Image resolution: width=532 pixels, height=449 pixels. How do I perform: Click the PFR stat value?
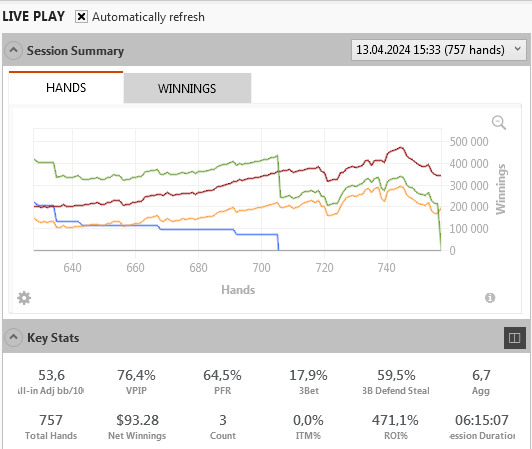point(222,375)
